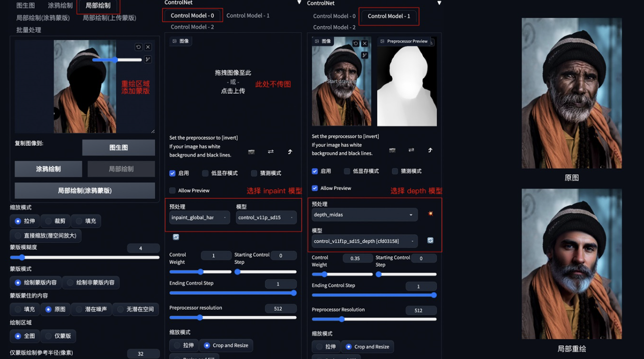Viewport: 644px width, 359px height.
Task: Click brush tool icon on inpaint canvas
Action: [x=148, y=60]
